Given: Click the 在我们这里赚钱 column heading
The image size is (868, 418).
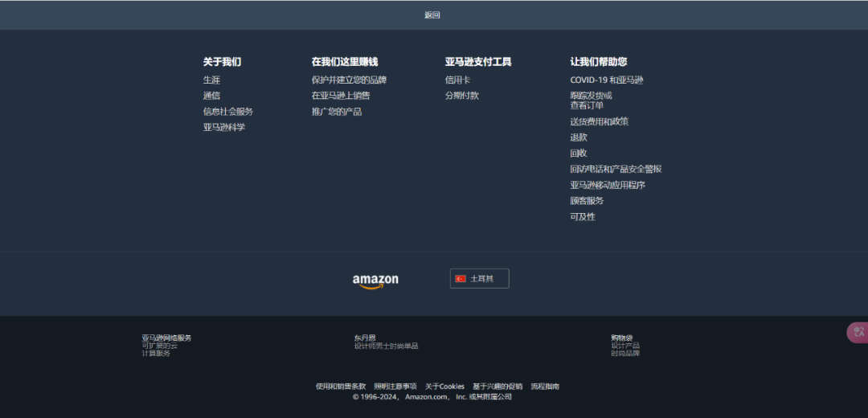Looking at the screenshot, I should tap(344, 62).
